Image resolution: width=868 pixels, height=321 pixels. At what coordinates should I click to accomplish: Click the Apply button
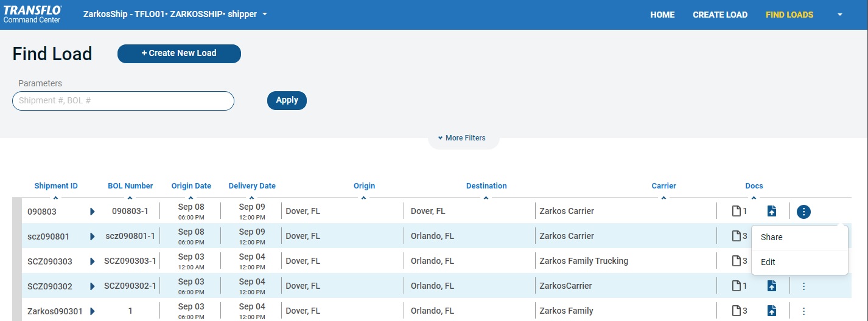(287, 100)
